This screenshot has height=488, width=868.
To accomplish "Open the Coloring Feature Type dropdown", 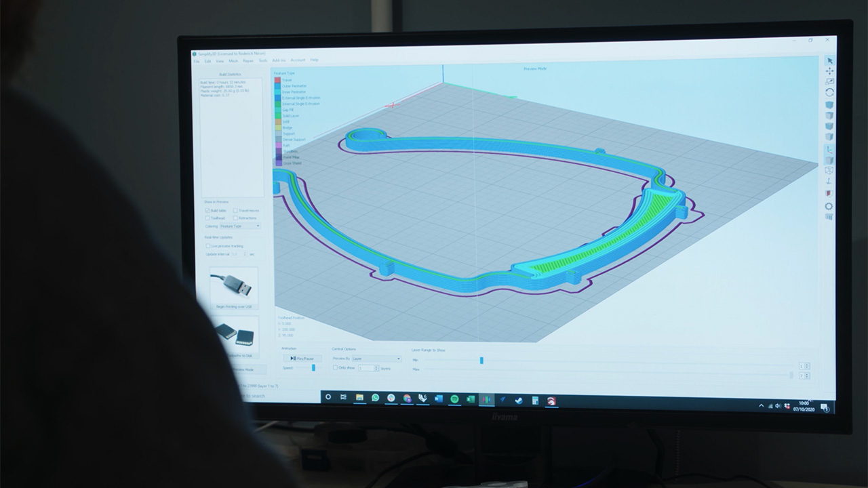I will click(240, 226).
